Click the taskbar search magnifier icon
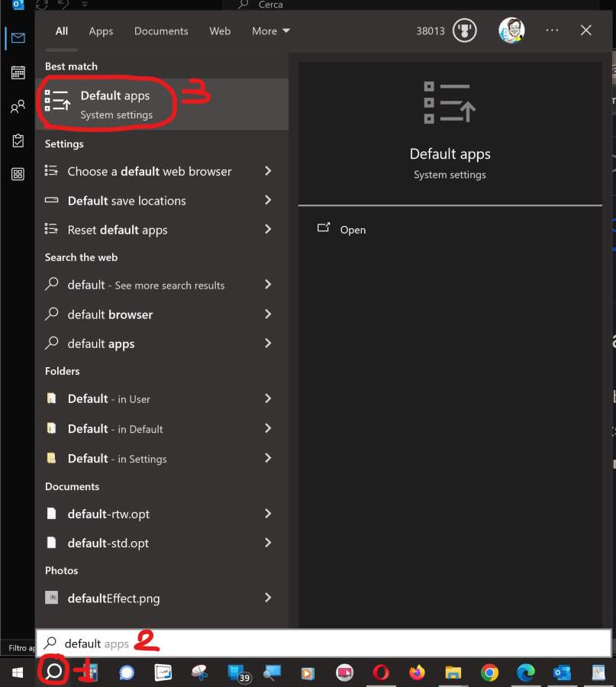 (x=54, y=672)
